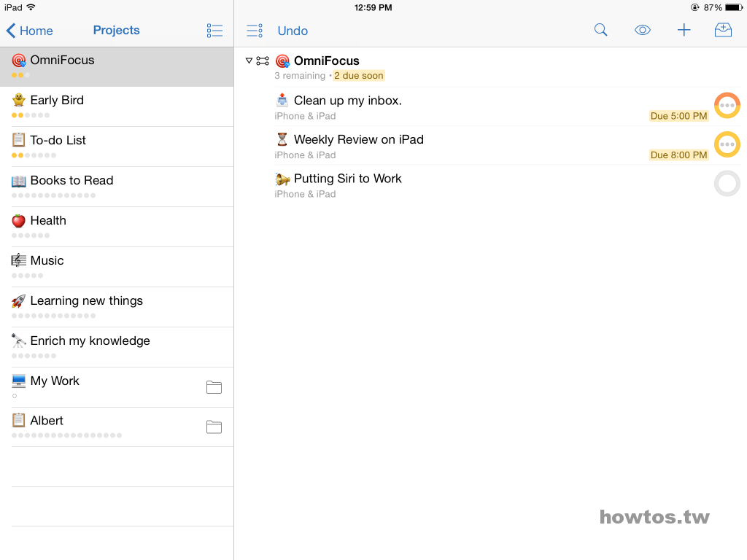Select the Books to Read project
747x560 pixels.
tap(117, 187)
